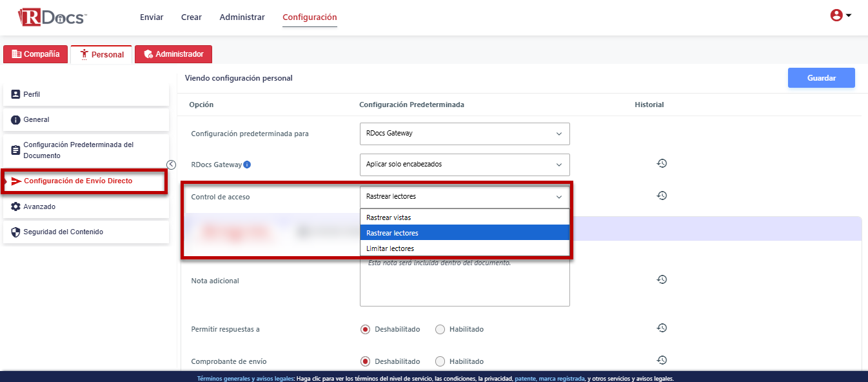Select Habilitado for Comprobante de envío
The image size is (868, 382).
[440, 361]
